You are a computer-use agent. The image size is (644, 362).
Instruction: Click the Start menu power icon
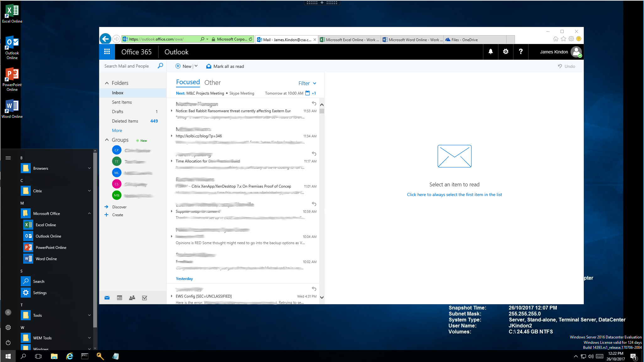point(8,343)
